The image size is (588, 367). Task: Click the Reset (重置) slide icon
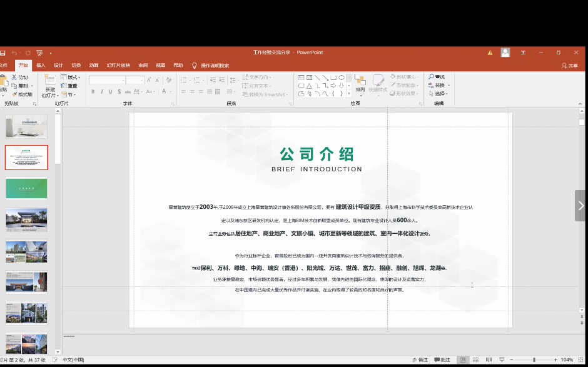(69, 86)
